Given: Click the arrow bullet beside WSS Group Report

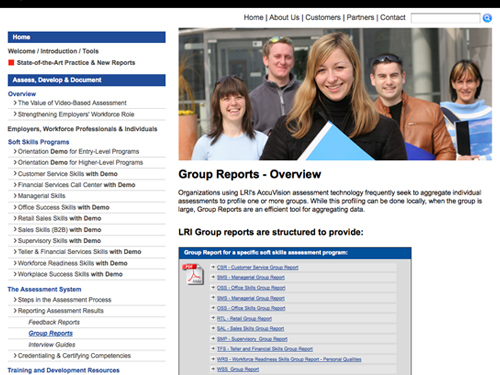Looking at the screenshot, I should [213, 369].
